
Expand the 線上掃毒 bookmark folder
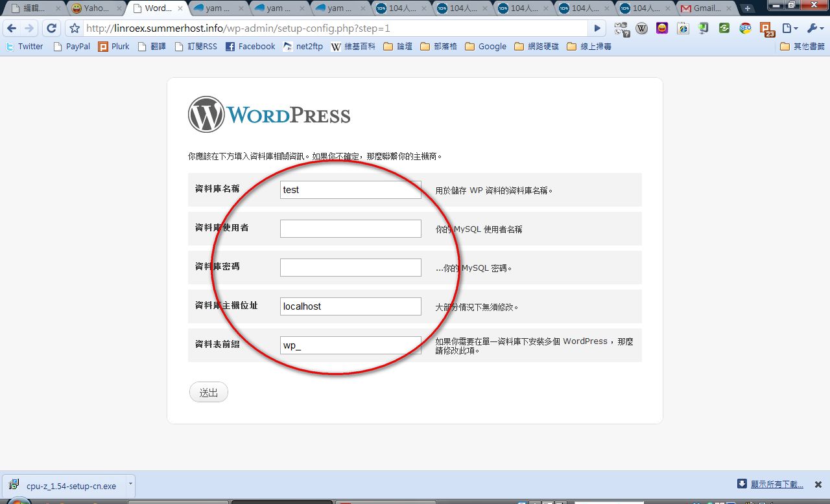coord(589,47)
